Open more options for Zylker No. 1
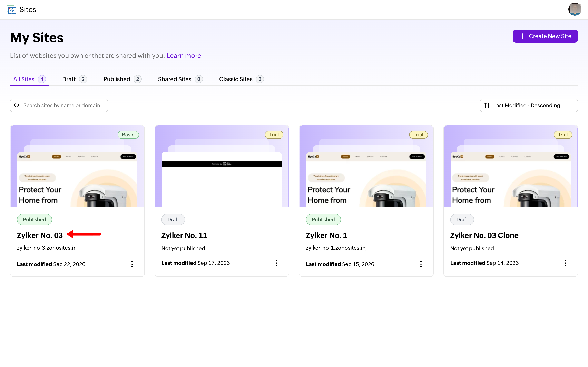 pos(421,264)
